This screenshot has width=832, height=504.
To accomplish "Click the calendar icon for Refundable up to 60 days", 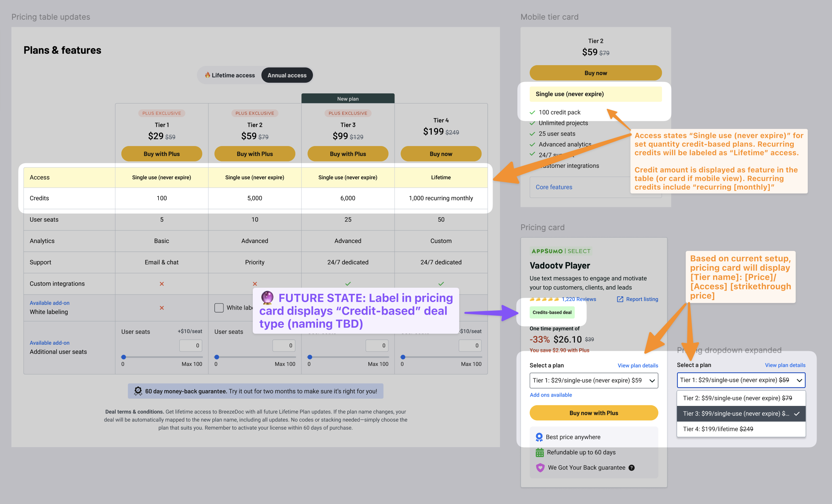I will point(540,452).
